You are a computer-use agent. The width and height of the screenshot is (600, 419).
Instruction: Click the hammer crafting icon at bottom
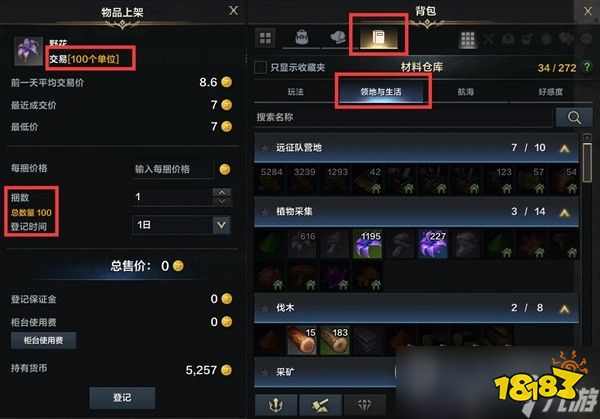320,405
